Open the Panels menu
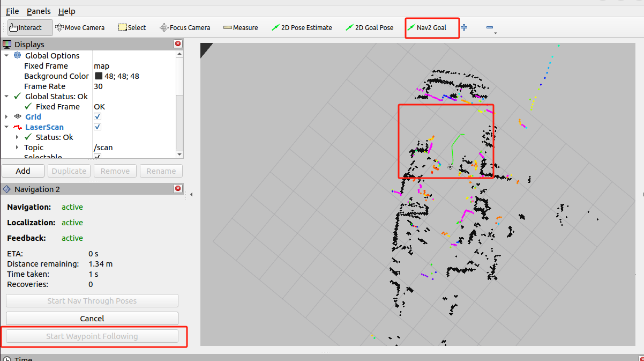This screenshot has width=644, height=361. pyautogui.click(x=39, y=11)
